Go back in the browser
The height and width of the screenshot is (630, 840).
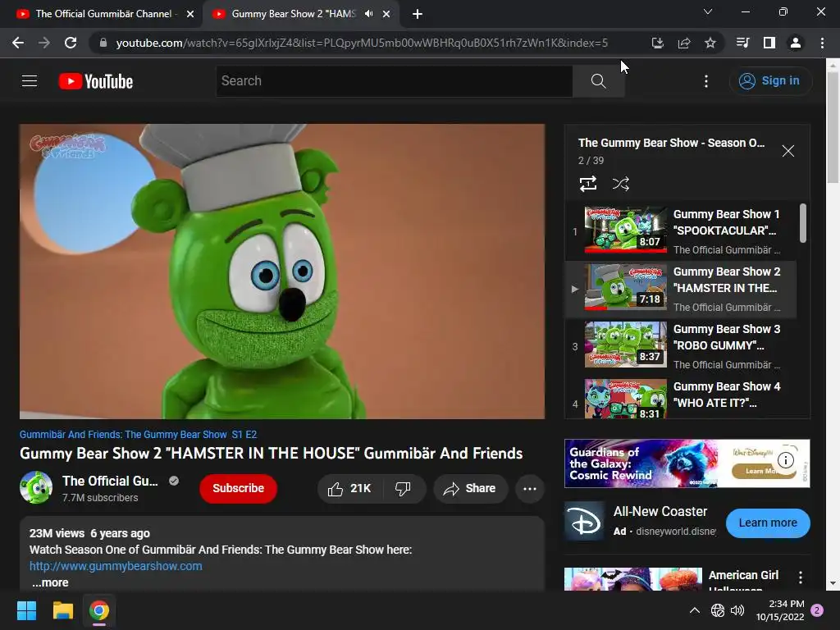coord(18,43)
